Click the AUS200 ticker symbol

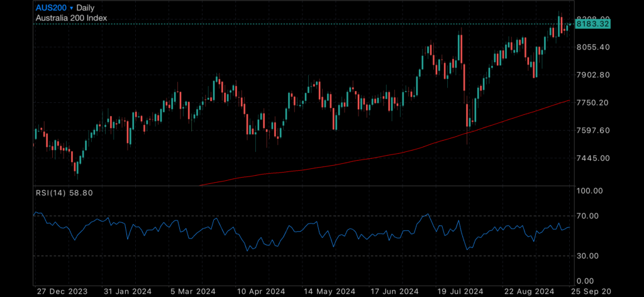point(51,8)
